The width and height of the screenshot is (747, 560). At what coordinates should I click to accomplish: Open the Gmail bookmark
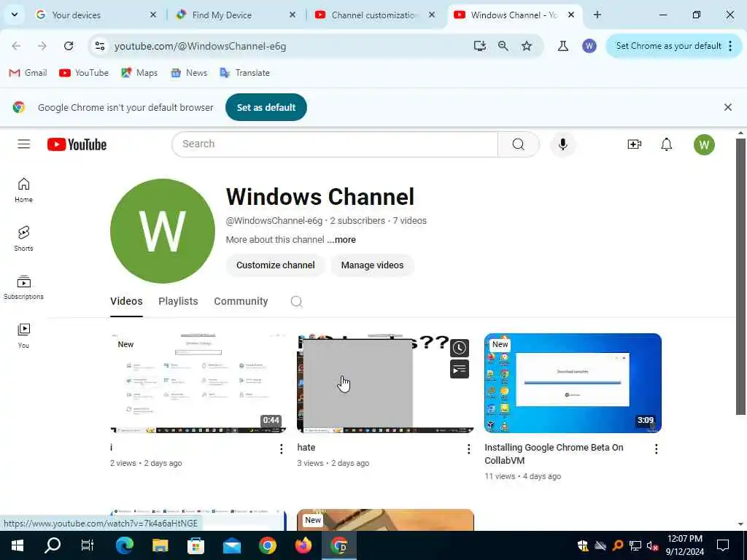coord(28,73)
